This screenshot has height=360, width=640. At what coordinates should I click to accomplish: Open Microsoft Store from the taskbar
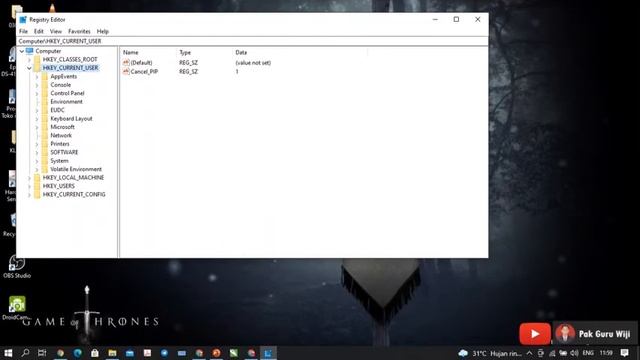coord(95,353)
